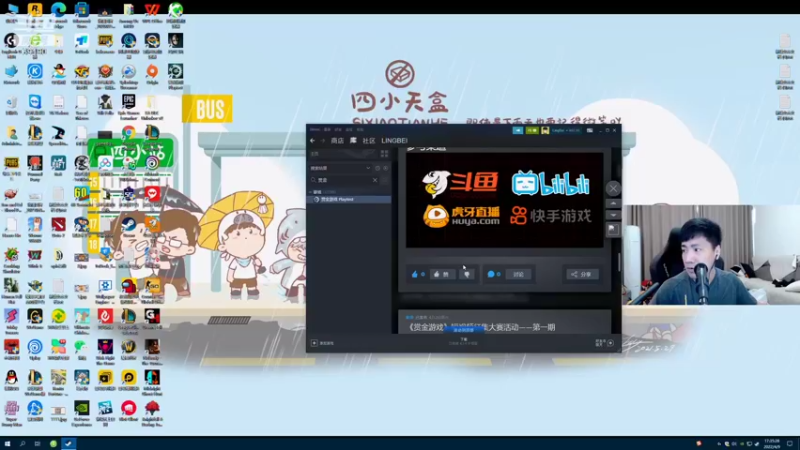The width and height of the screenshot is (800, 450).
Task: Click the blue thumbs-up count icon
Action: coord(415,274)
